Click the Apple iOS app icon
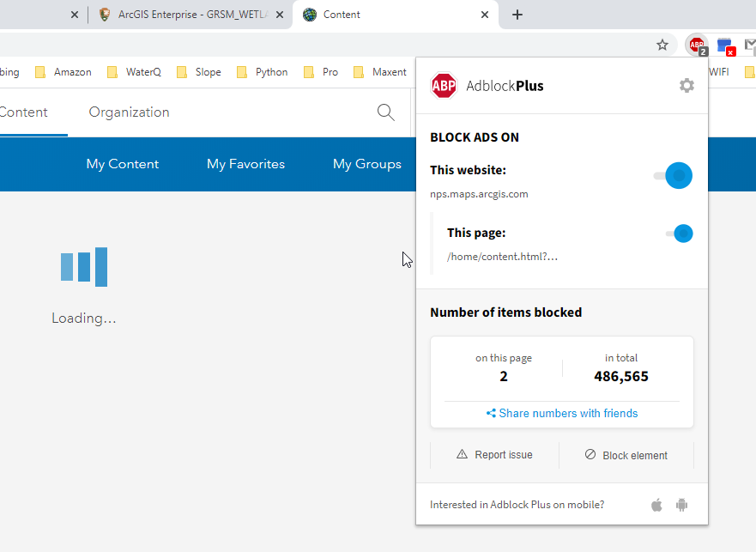Screen dimensions: 756x552 point(656,505)
